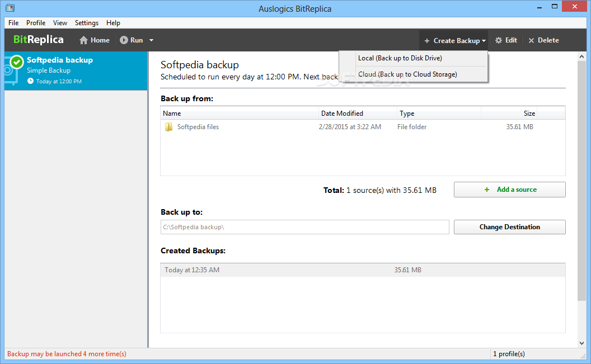Image resolution: width=591 pixels, height=364 pixels.
Task: Click the Edit toolbar label
Action: [511, 40]
